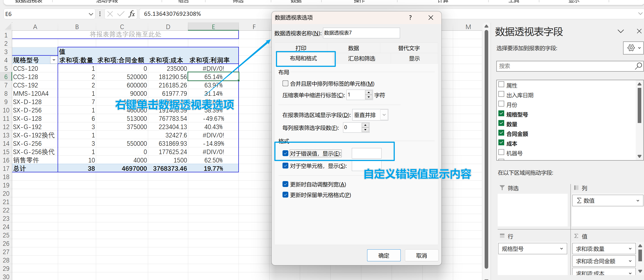Close the PivotTable fields pane
644x280 pixels.
tap(639, 31)
